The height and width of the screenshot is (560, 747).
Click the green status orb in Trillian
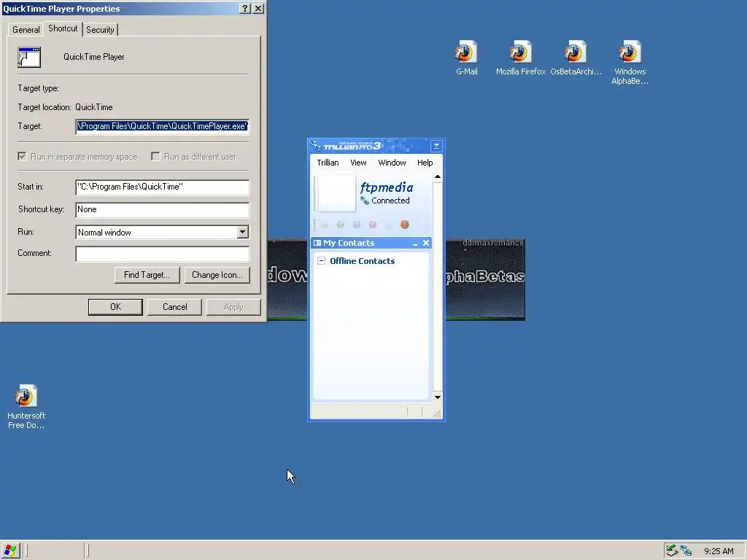pos(341,225)
